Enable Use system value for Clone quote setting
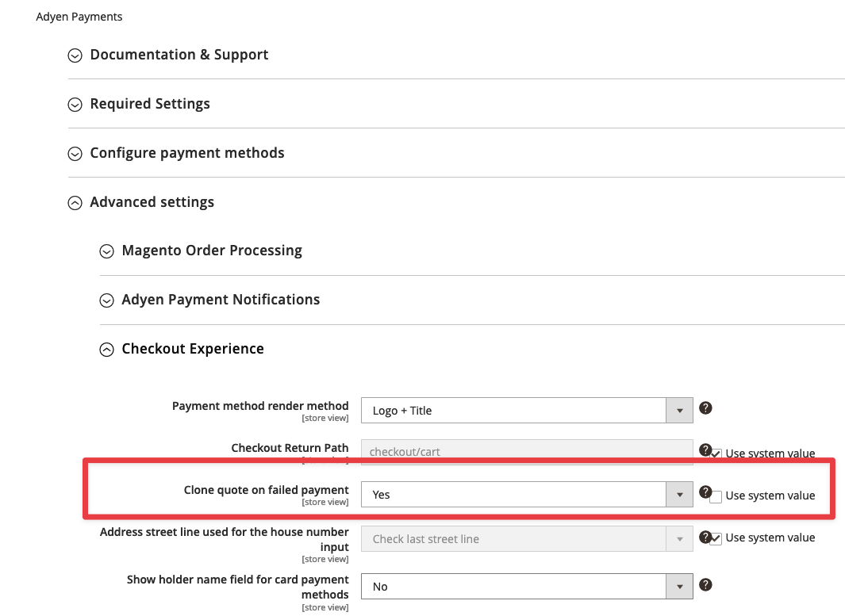 tap(716, 495)
